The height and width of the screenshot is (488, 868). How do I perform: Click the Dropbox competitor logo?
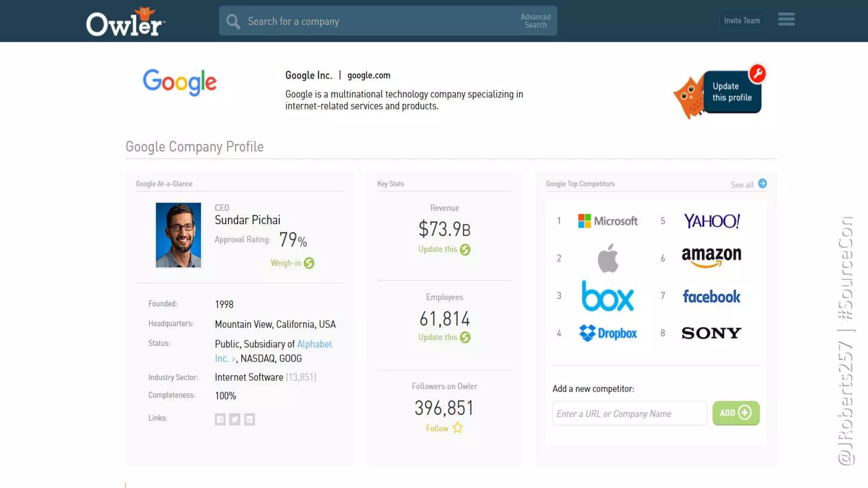[x=607, y=333]
